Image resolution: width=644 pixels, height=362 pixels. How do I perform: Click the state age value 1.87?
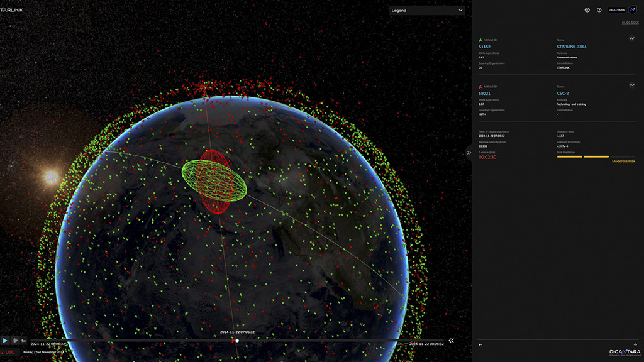481,104
